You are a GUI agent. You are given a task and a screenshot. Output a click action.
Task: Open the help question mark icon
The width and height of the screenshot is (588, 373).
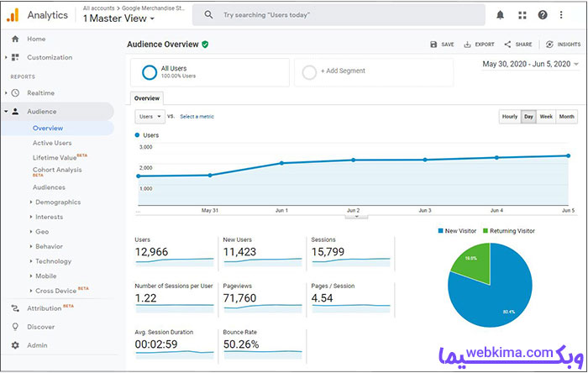(x=543, y=15)
